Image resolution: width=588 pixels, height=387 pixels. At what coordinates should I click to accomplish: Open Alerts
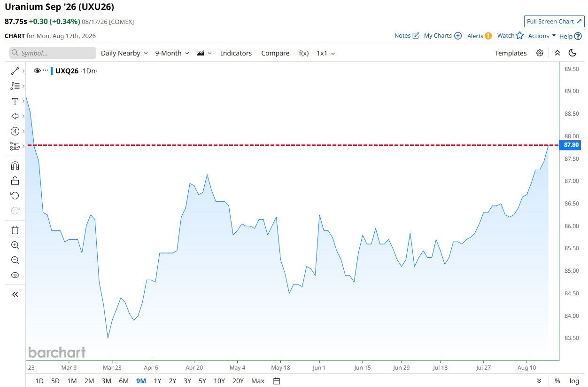point(480,36)
